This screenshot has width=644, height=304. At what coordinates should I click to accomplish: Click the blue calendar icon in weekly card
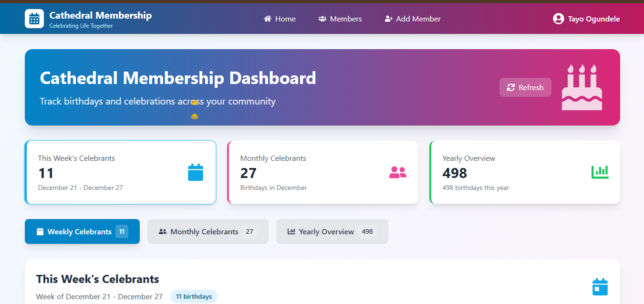pos(196,172)
